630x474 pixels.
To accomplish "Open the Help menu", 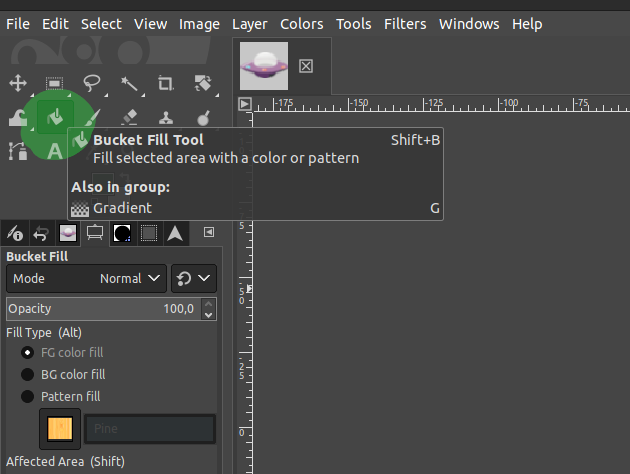I will coord(527,24).
